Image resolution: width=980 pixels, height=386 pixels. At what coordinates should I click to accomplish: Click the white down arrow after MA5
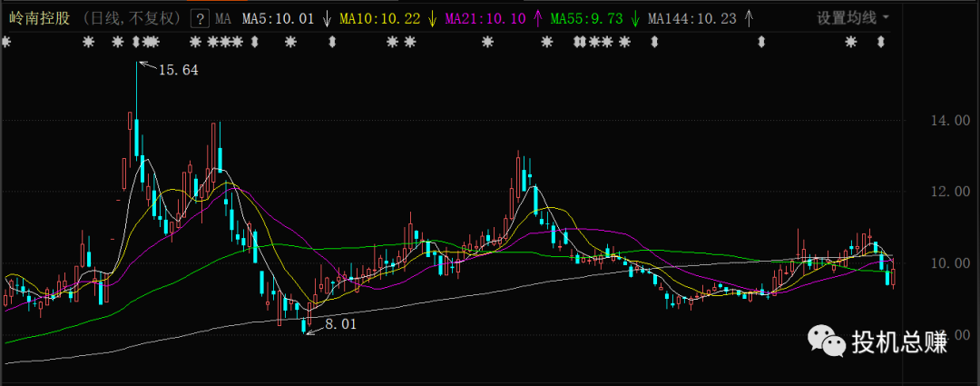326,17
